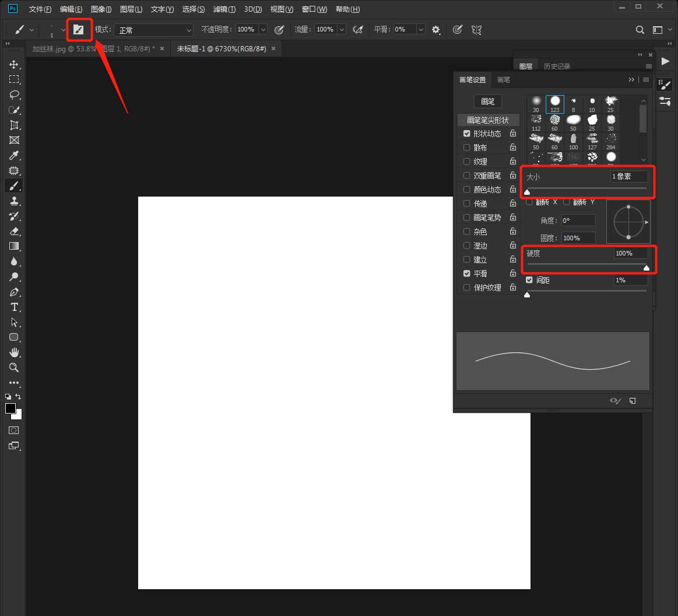The height and width of the screenshot is (616, 678).
Task: Open the Filter (滤镜) menu
Action: [x=224, y=9]
